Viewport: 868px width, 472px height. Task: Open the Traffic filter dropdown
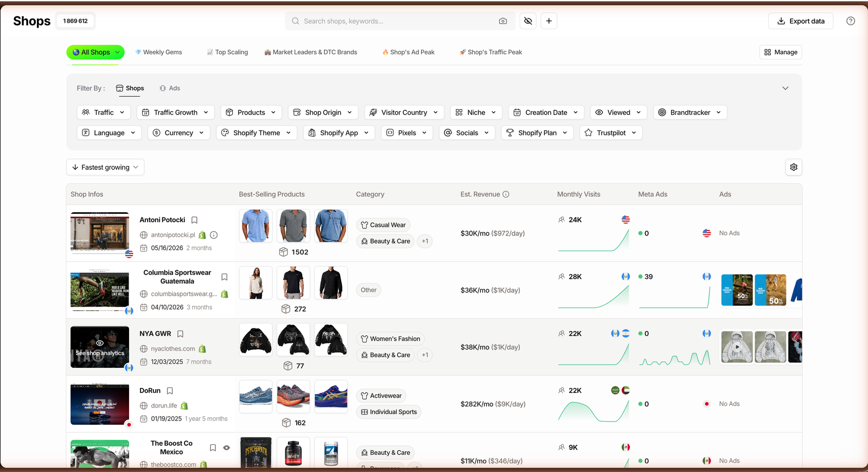click(x=104, y=112)
